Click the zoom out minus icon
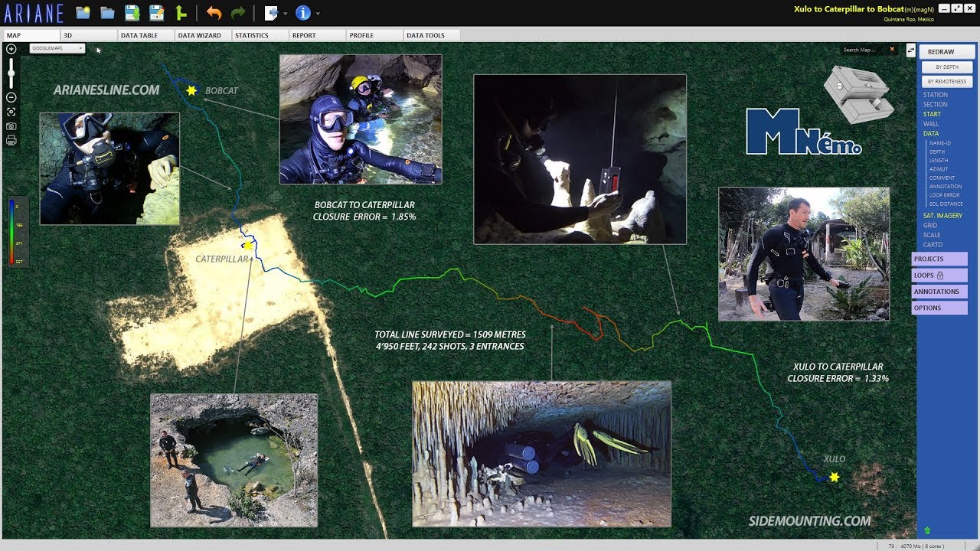This screenshot has width=980, height=551. click(11, 97)
